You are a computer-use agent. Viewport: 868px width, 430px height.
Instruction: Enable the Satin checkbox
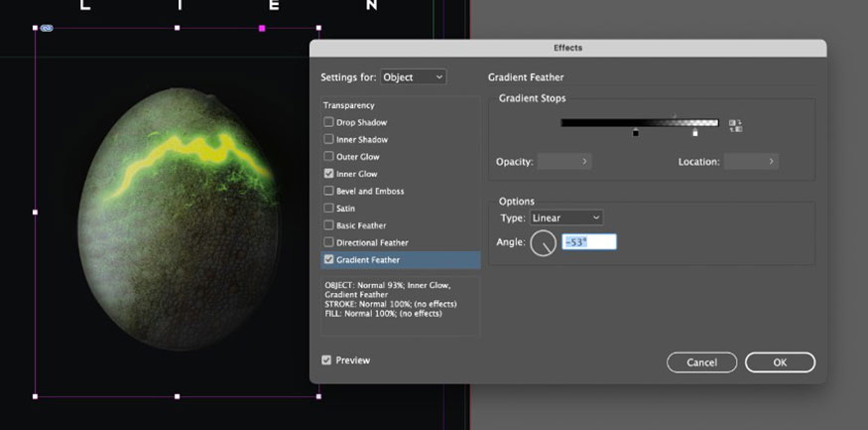coord(328,209)
